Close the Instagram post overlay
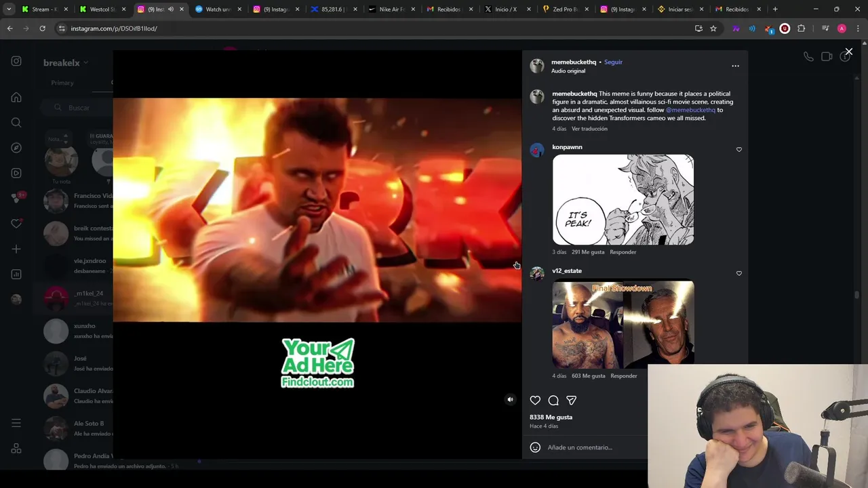This screenshot has width=868, height=488. 848,52
